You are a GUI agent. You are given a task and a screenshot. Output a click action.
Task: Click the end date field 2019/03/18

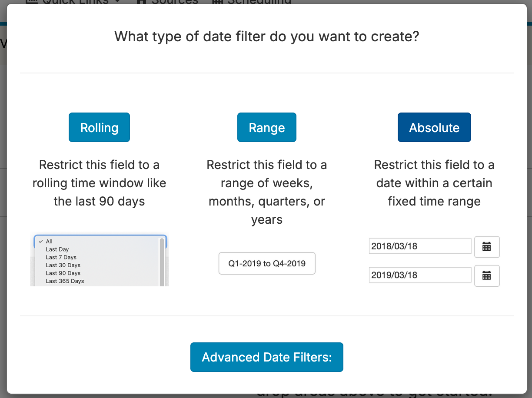tap(419, 275)
